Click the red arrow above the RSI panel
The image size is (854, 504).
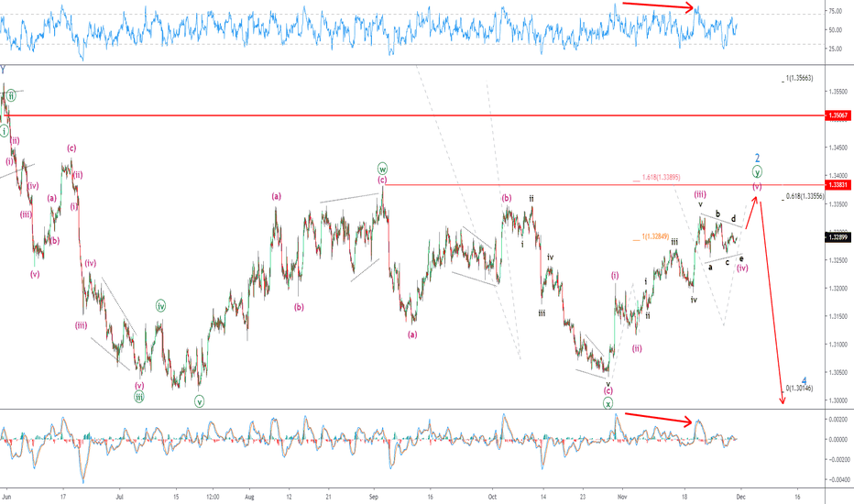658,6
